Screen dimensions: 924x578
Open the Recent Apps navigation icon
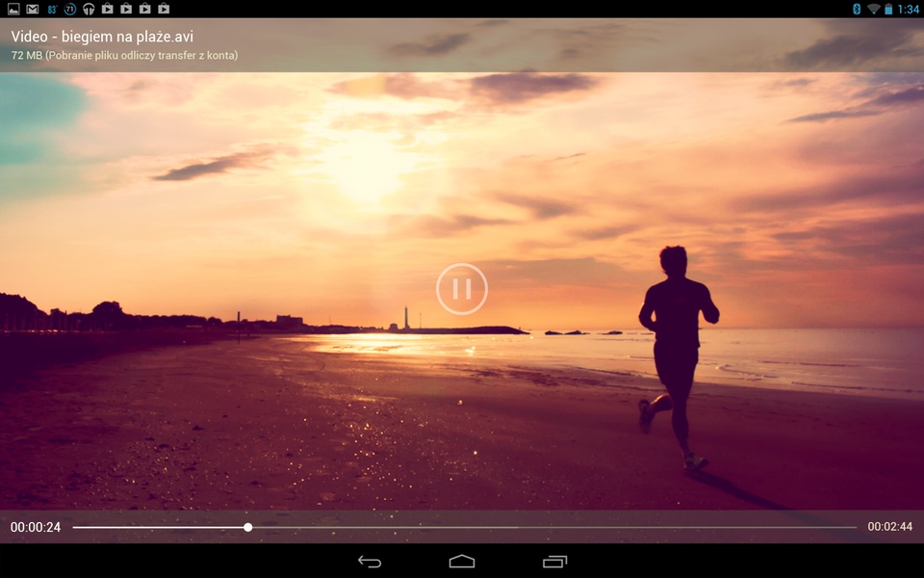pyautogui.click(x=554, y=562)
